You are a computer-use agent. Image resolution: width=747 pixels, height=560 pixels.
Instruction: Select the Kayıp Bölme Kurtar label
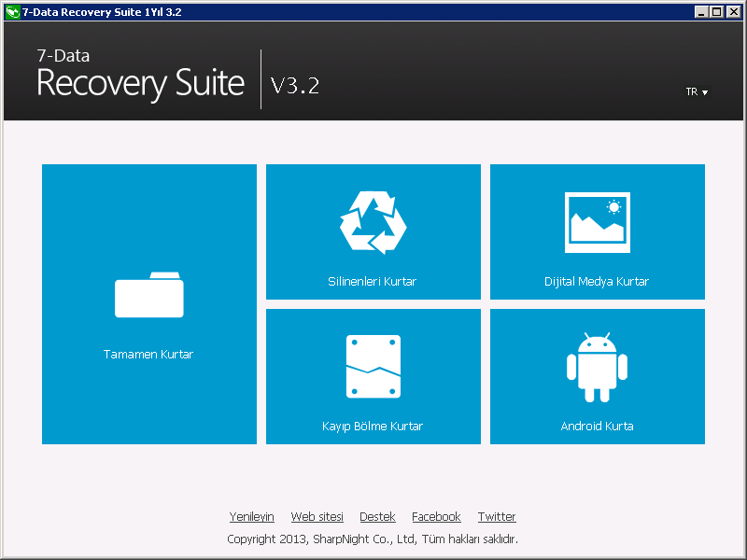point(373,427)
